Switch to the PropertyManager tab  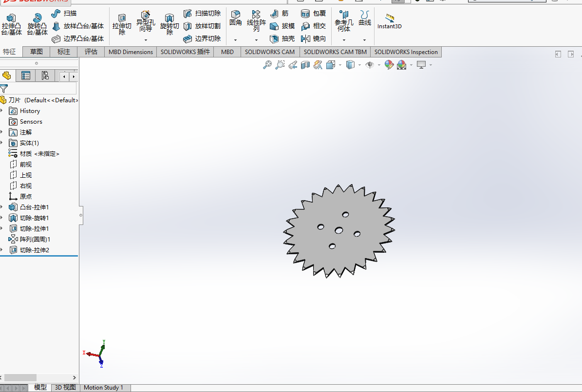click(x=26, y=76)
